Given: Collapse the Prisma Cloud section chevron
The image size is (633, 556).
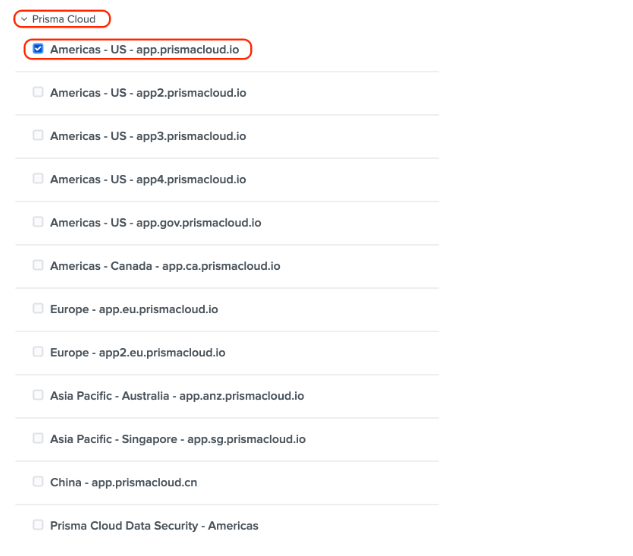Looking at the screenshot, I should coord(24,19).
